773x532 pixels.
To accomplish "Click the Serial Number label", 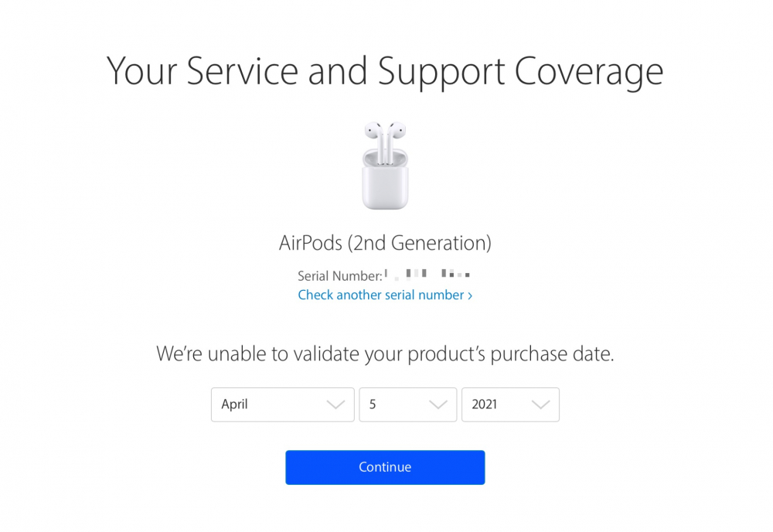I will pyautogui.click(x=340, y=275).
